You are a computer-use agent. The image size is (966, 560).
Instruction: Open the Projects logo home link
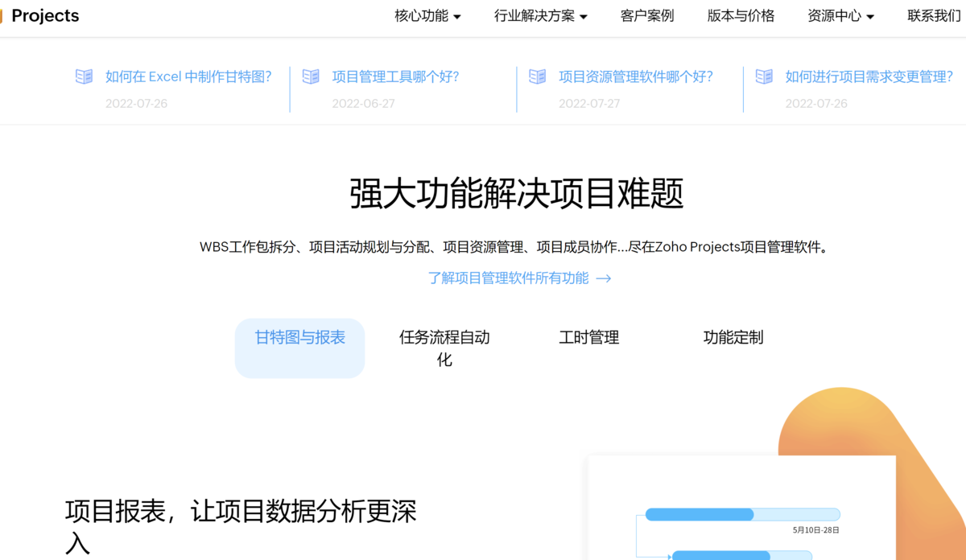[40, 15]
